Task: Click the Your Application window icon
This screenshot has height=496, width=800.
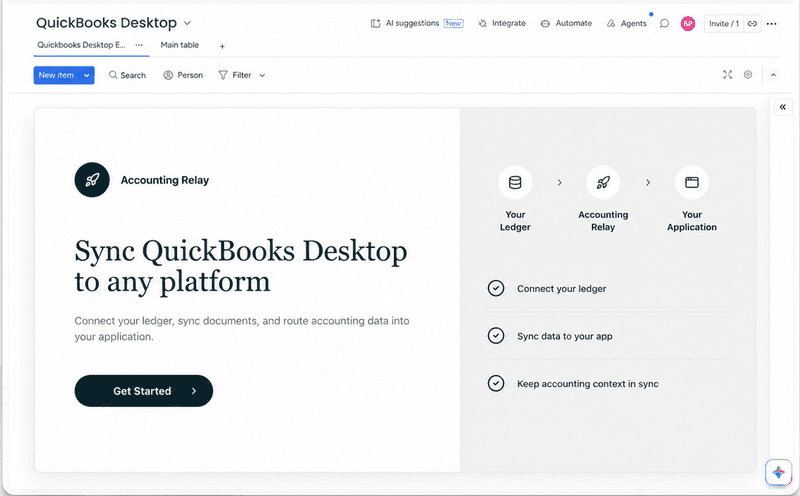Action: (x=692, y=182)
